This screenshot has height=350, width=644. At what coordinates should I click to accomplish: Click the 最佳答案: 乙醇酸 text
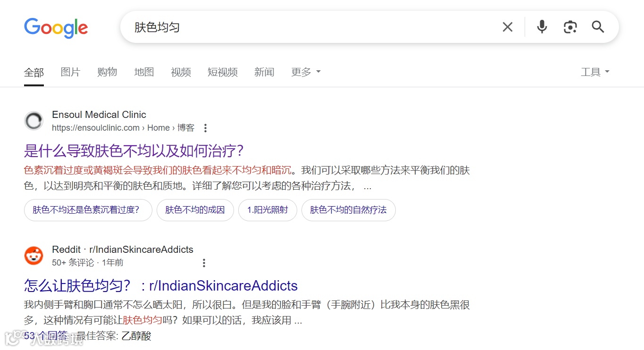click(114, 336)
